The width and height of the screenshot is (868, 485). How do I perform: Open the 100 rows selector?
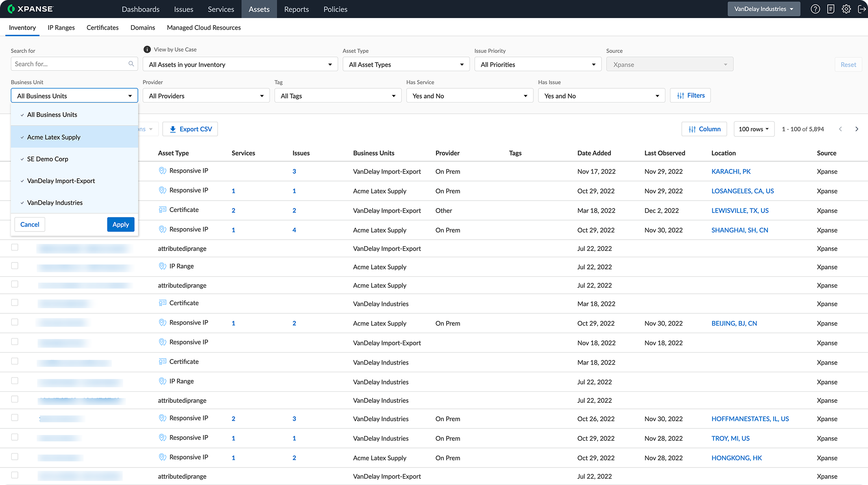[753, 129]
